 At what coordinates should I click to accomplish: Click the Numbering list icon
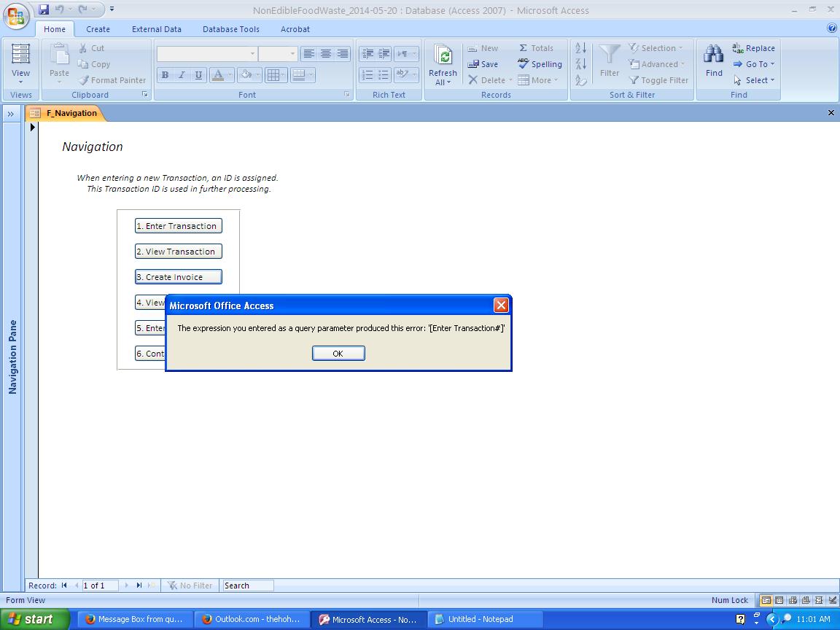367,75
